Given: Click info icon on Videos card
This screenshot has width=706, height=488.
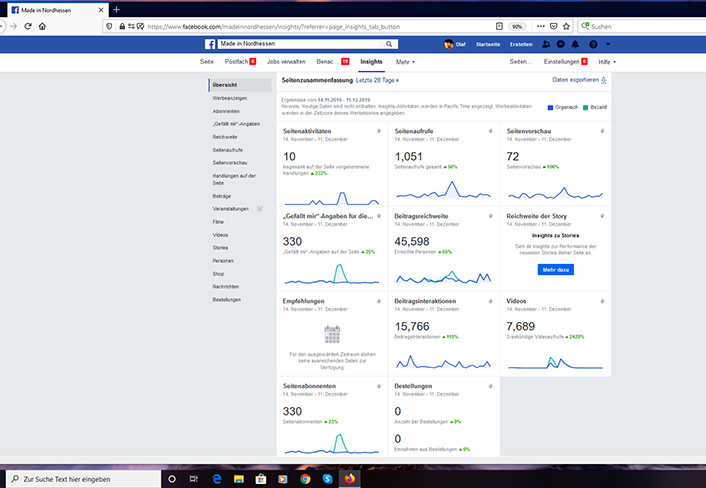Looking at the screenshot, I should 602,301.
